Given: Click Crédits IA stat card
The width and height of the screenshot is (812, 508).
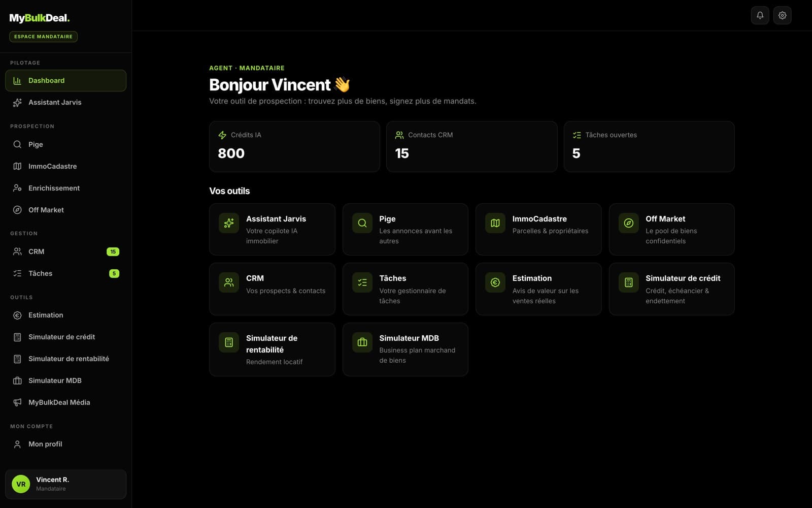Looking at the screenshot, I should pos(294,146).
